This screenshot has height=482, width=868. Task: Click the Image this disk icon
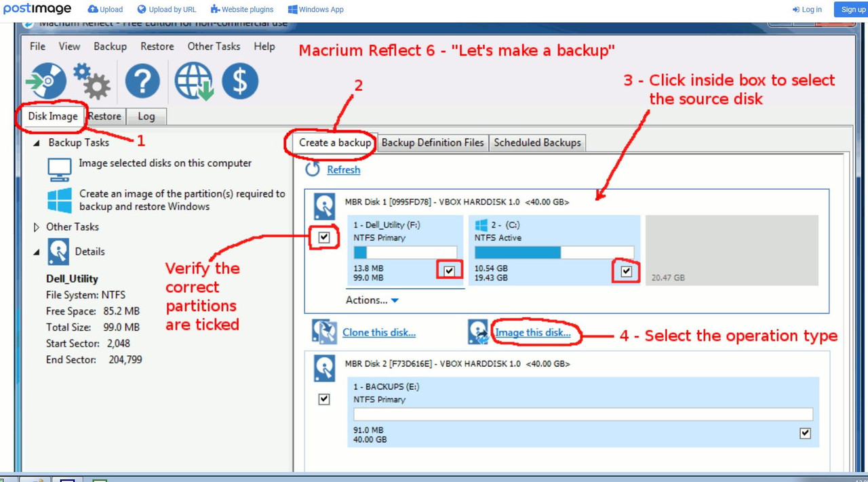[x=479, y=332]
